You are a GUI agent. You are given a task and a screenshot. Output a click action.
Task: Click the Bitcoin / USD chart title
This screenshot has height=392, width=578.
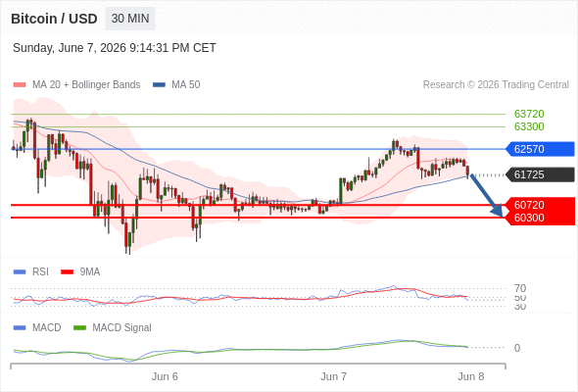[54, 19]
